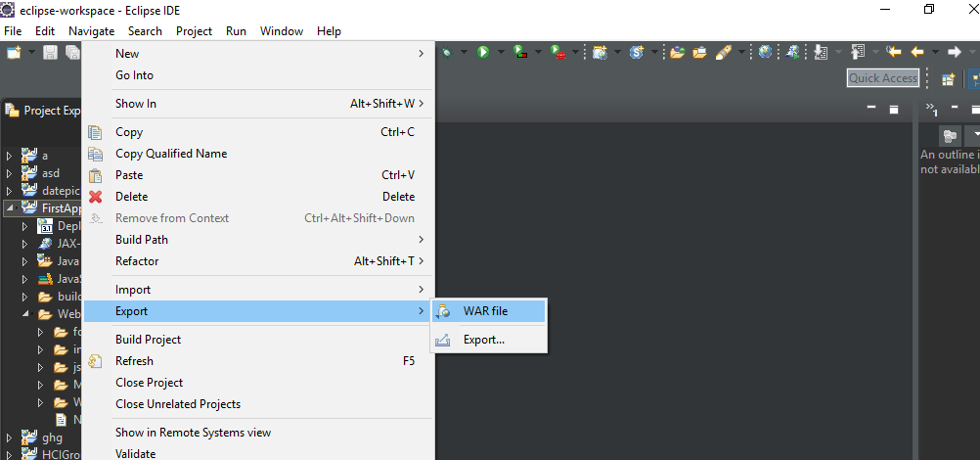Choose Copy from the context menu

pyautogui.click(x=258, y=132)
